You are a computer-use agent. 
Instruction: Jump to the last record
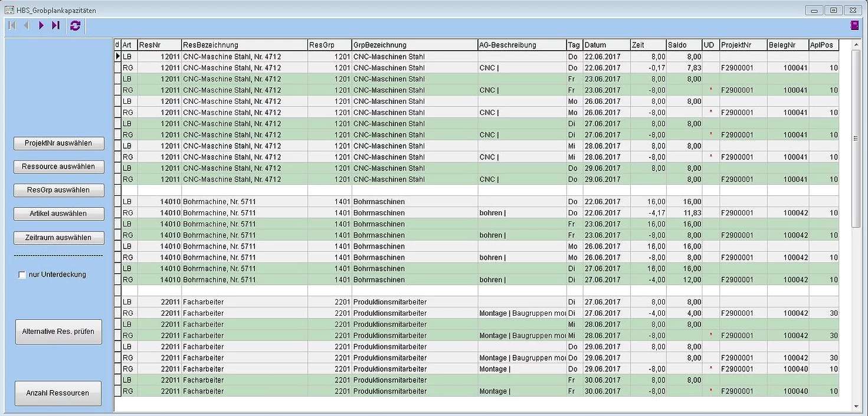click(x=55, y=25)
